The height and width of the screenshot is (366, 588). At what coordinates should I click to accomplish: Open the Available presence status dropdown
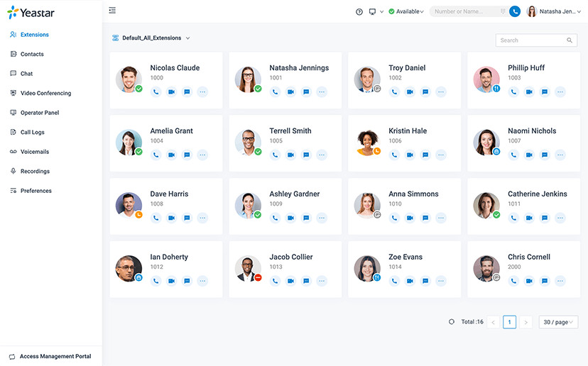tap(407, 11)
